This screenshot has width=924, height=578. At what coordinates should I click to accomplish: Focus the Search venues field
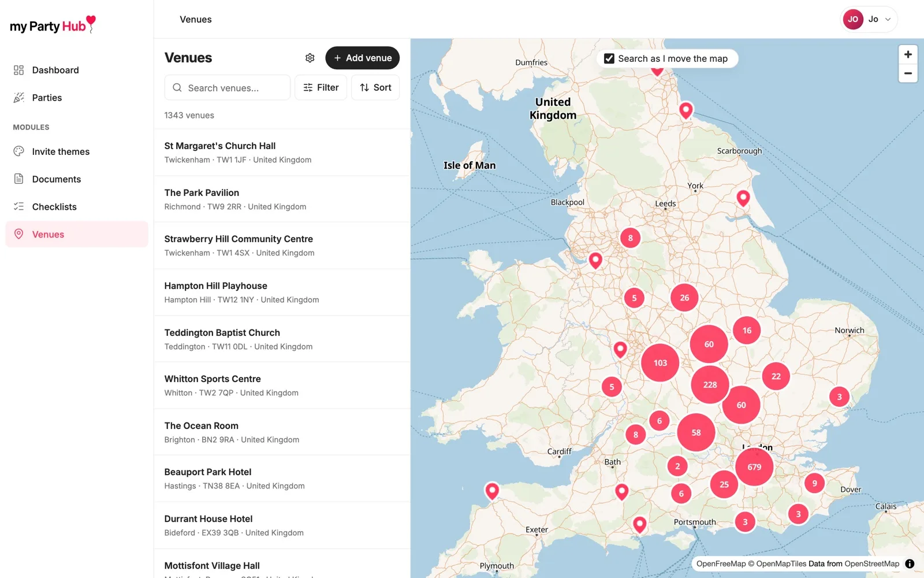[x=228, y=88]
